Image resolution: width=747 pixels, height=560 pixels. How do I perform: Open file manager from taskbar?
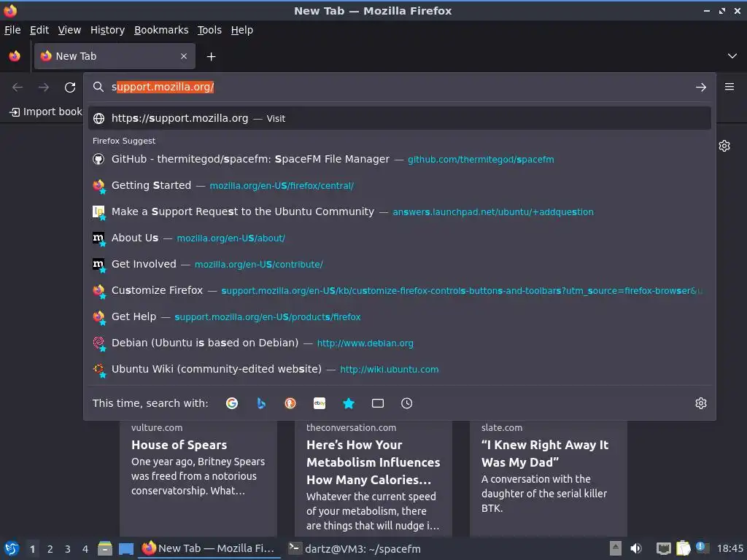tap(105, 548)
